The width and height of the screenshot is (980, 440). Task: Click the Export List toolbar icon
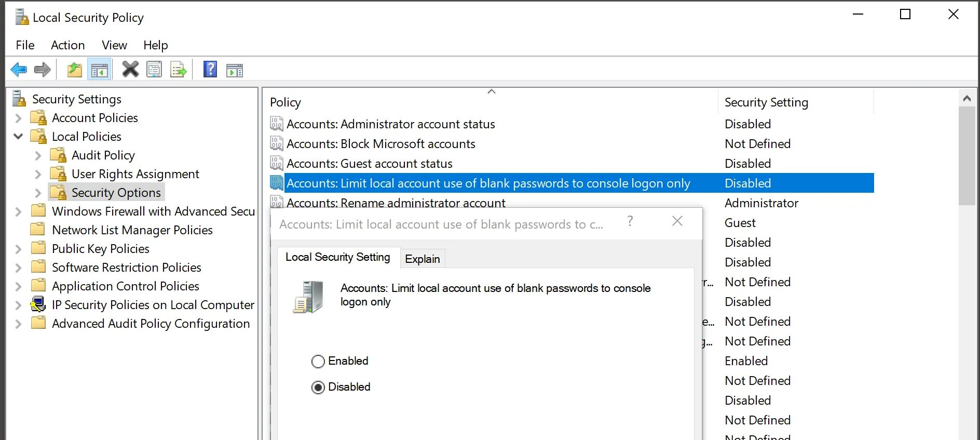[x=178, y=70]
